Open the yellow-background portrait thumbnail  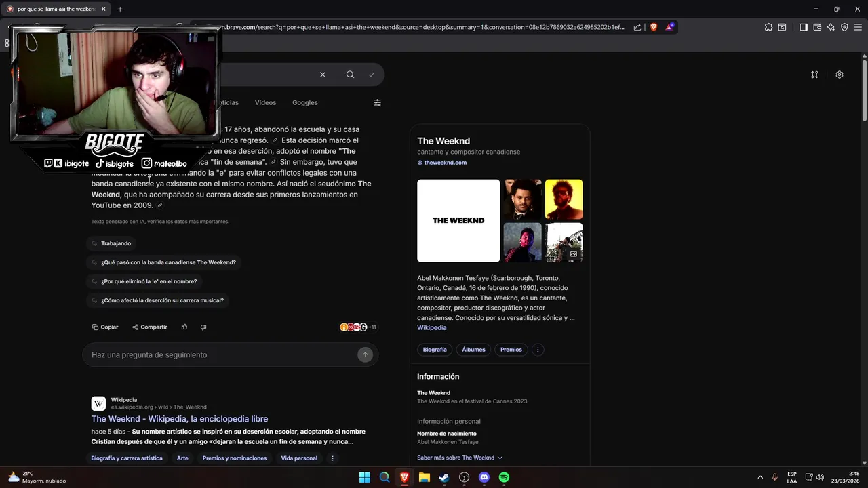click(x=564, y=199)
